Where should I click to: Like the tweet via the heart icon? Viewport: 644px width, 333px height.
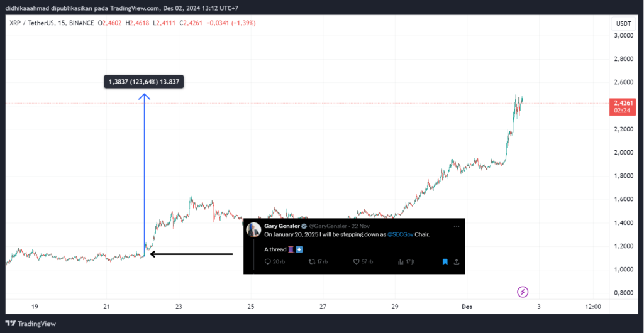click(x=357, y=261)
